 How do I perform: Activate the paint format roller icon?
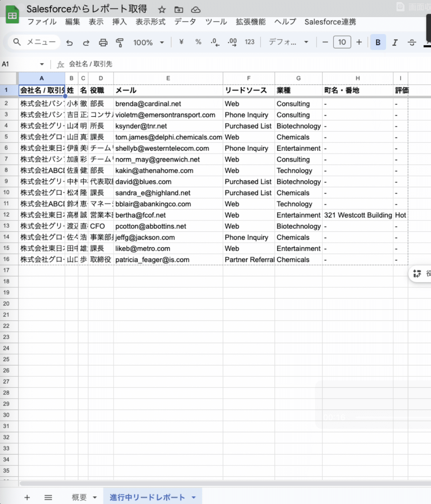120,43
